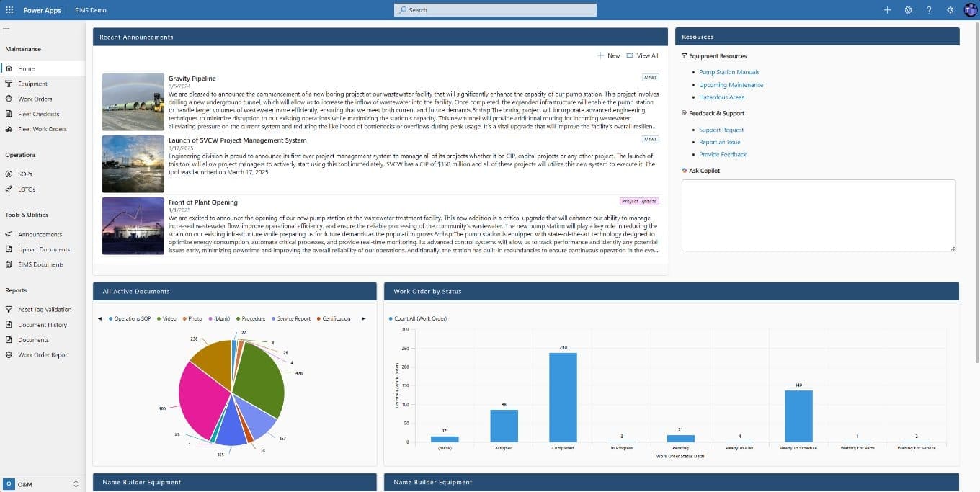The height and width of the screenshot is (492, 980).
Task: Open the Pump Station Manuals link
Action: [729, 72]
